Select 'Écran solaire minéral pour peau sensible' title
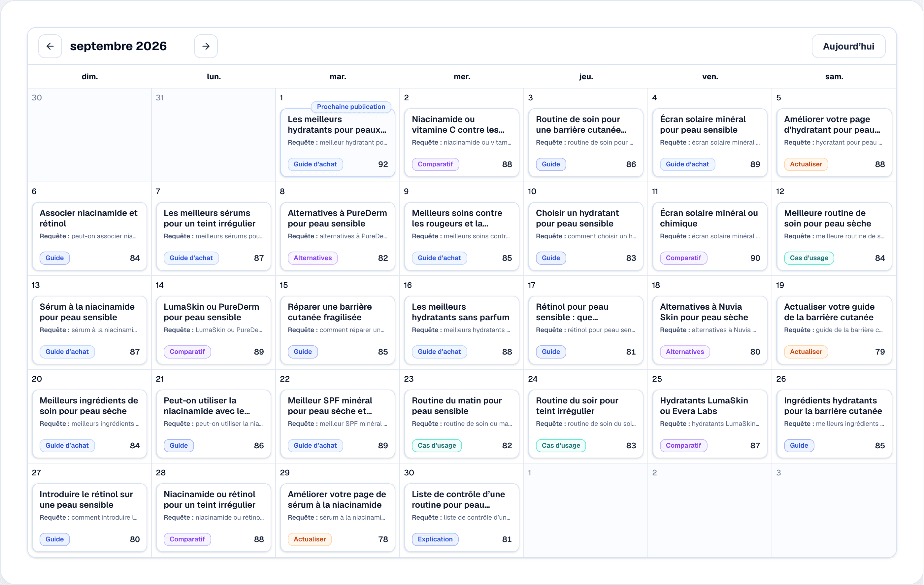The width and height of the screenshot is (924, 585). [x=703, y=124]
